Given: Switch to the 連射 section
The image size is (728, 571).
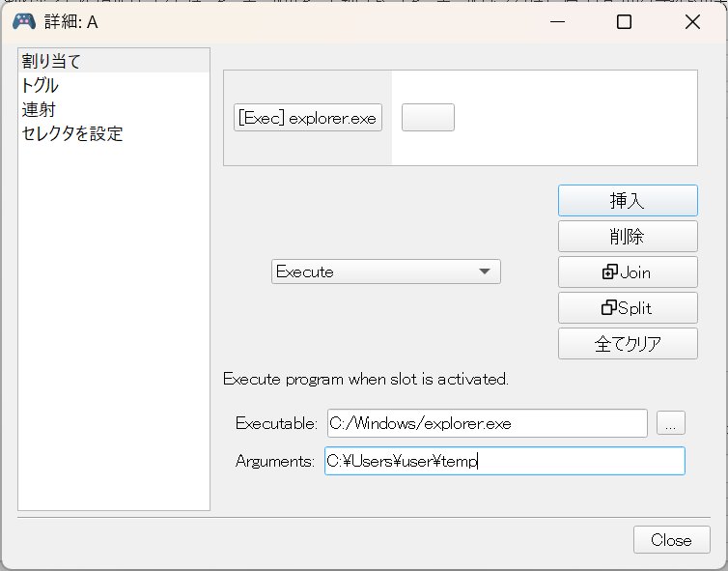Looking at the screenshot, I should (x=38, y=110).
